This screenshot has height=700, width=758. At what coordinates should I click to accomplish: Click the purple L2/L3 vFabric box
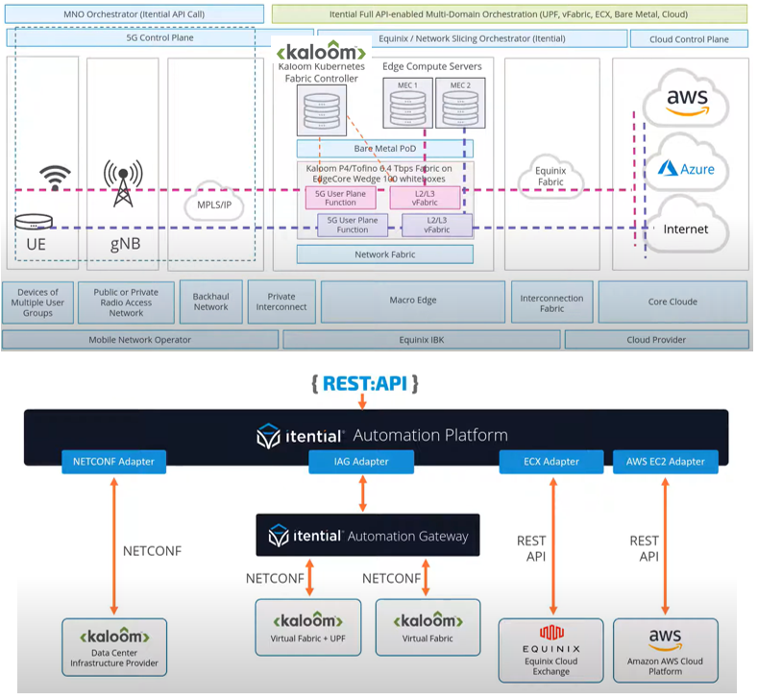coord(437,225)
